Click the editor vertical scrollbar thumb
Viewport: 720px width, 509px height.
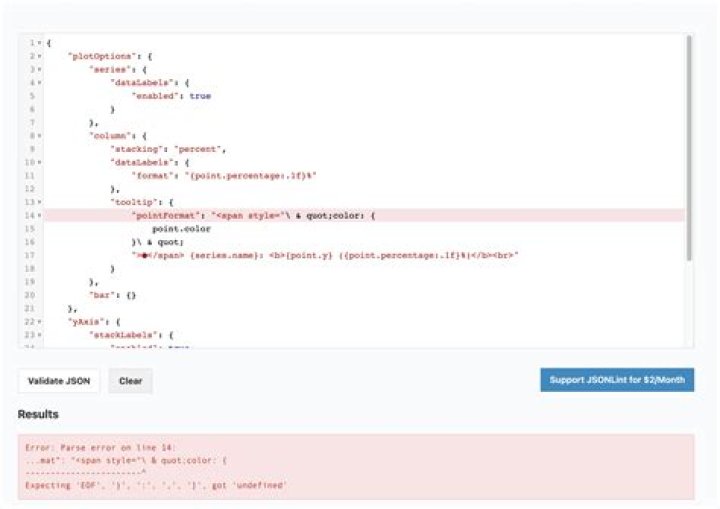pos(689,148)
